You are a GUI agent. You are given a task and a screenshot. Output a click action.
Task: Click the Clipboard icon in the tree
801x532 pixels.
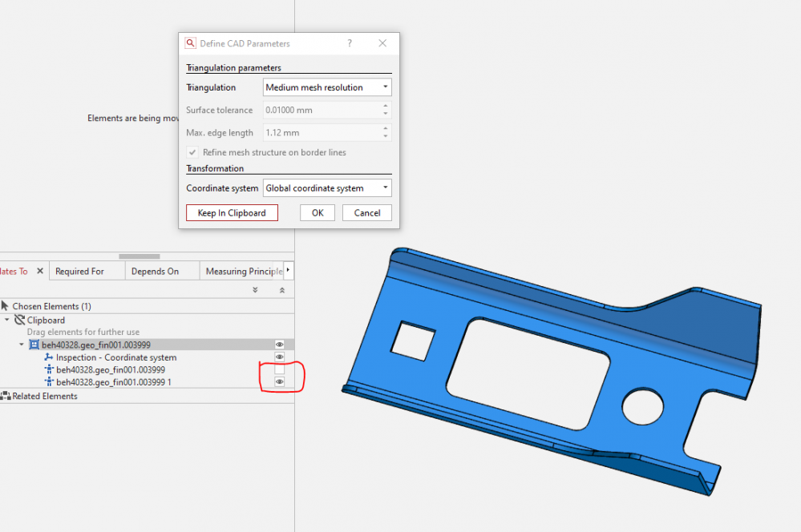[20, 320]
